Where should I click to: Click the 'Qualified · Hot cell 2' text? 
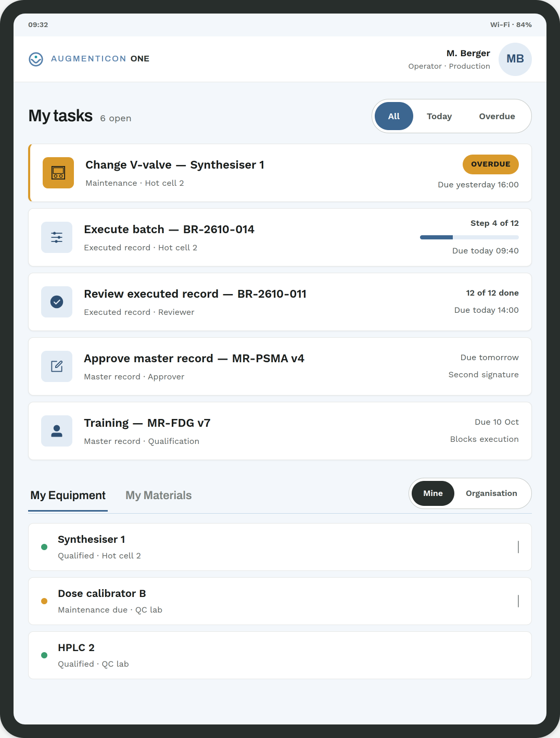point(99,556)
